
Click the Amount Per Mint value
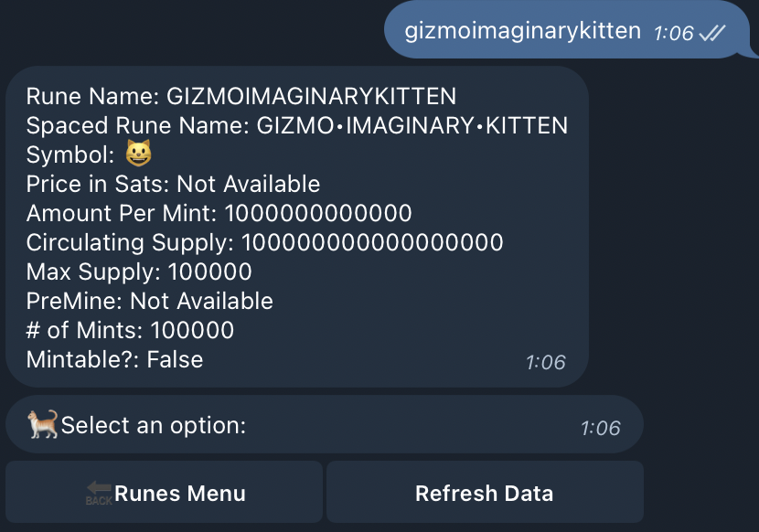click(318, 213)
